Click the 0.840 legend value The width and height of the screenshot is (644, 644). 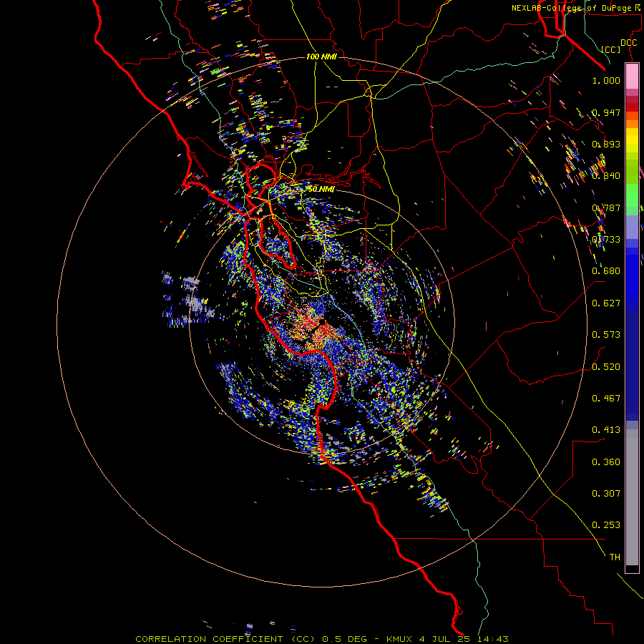[606, 176]
